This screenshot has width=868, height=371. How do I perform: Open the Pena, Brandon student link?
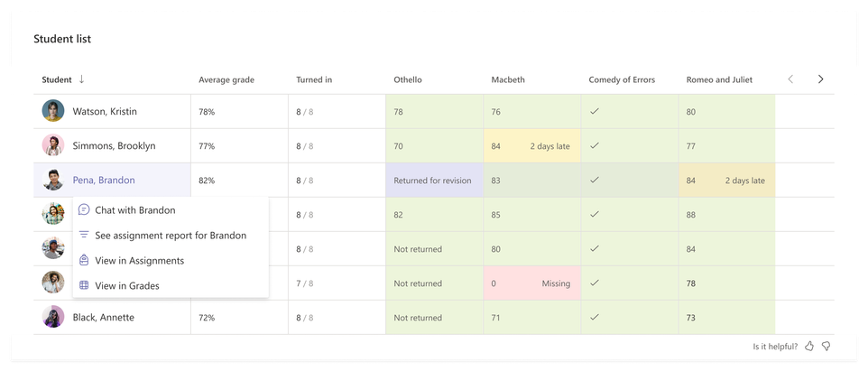[x=104, y=180]
